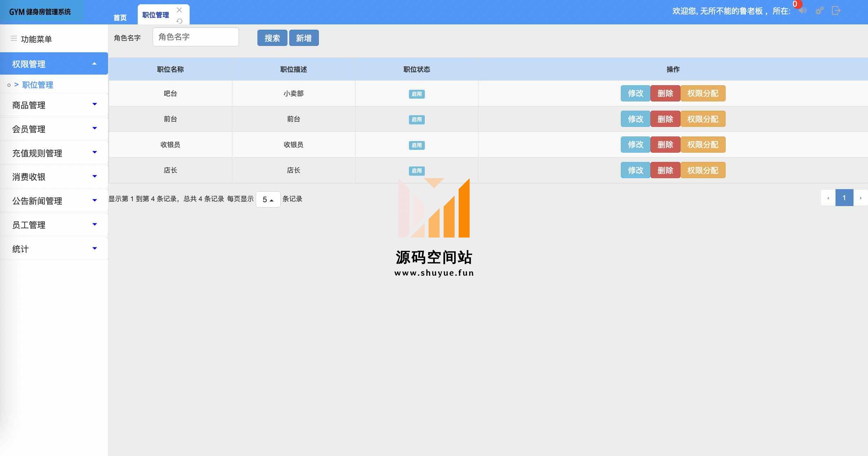Screen dimensions: 868x456
Task: Click the 操作 column header
Action: click(673, 69)
